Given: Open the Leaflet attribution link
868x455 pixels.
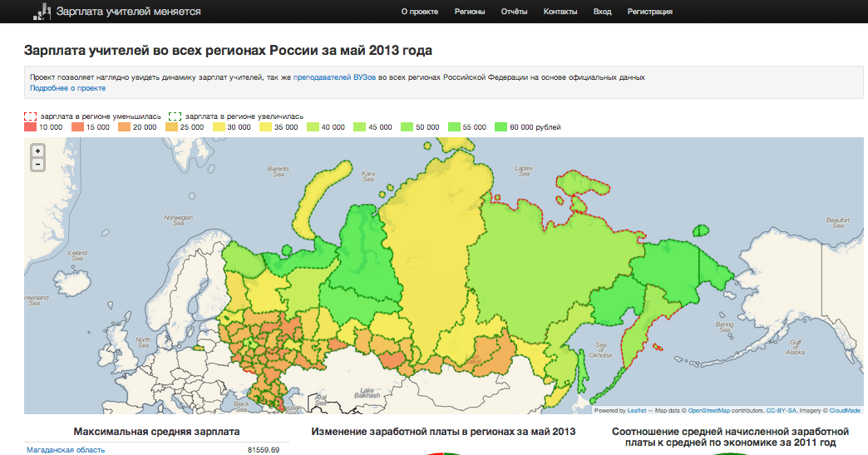Looking at the screenshot, I should pyautogui.click(x=636, y=410).
